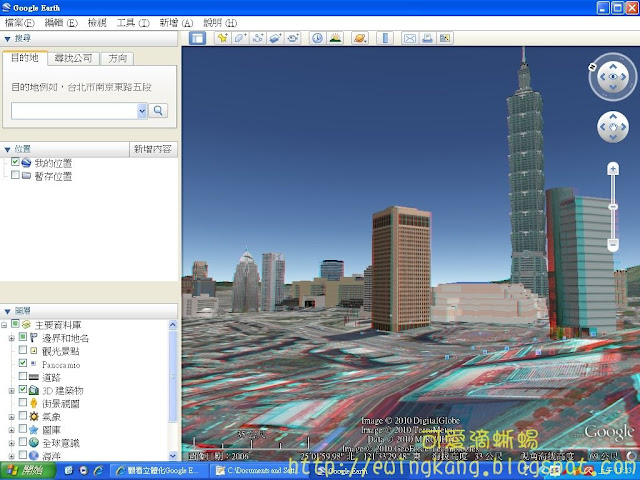Click the zoom slider handle
Viewport: 640px width, 480px height.
613,207
